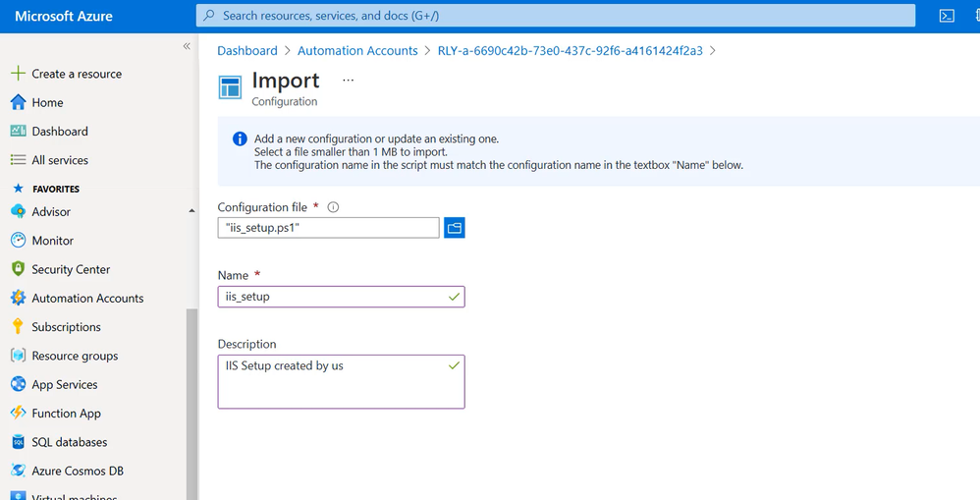Click the Azure Cosmos DB planet icon

[18, 470]
